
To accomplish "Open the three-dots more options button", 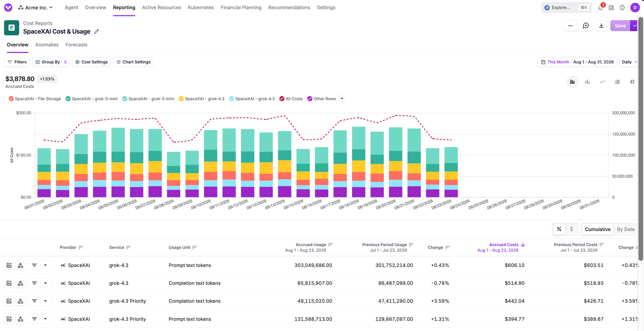I will (570, 26).
